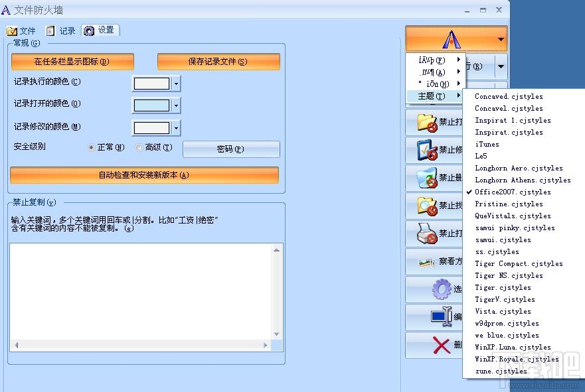Viewport: 585px width, 392px height.
Task: Choose we blue.cjstyles theme
Action: coord(523,336)
